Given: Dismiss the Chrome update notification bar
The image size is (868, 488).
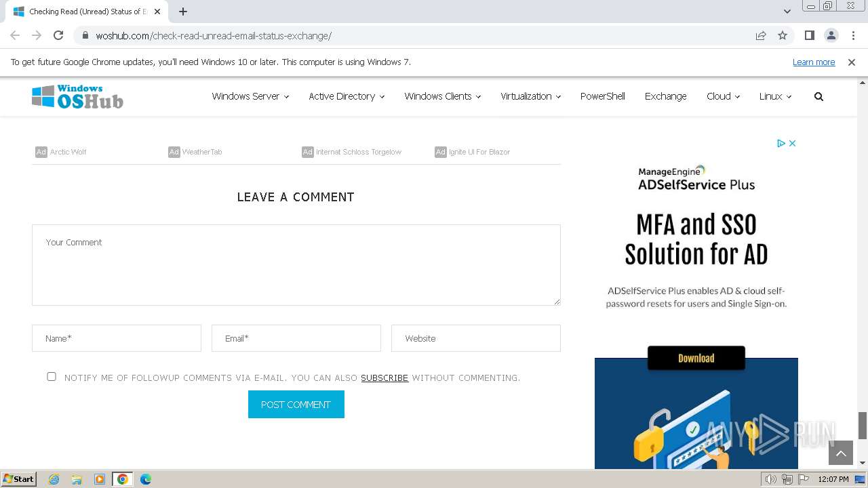Looking at the screenshot, I should click(x=852, y=62).
